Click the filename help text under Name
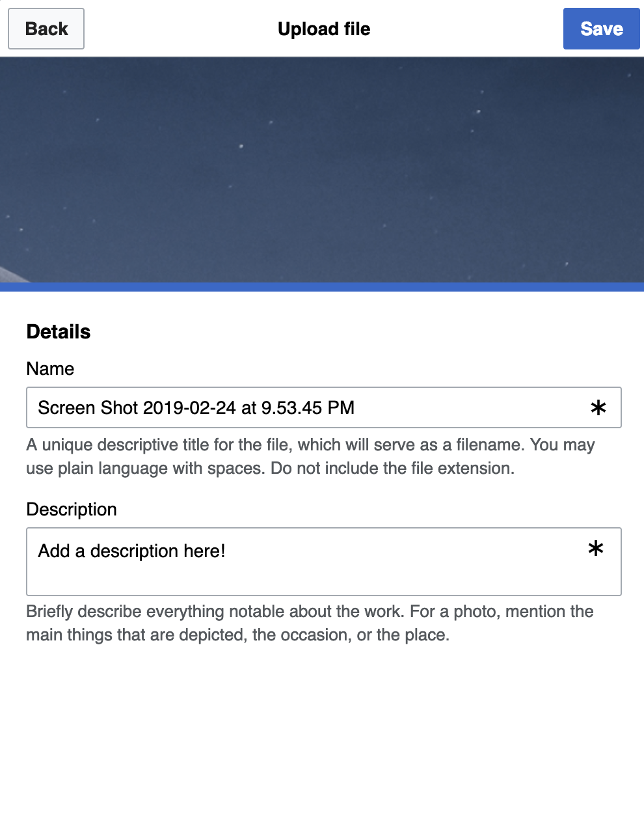This screenshot has height=837, width=644. 310,456
